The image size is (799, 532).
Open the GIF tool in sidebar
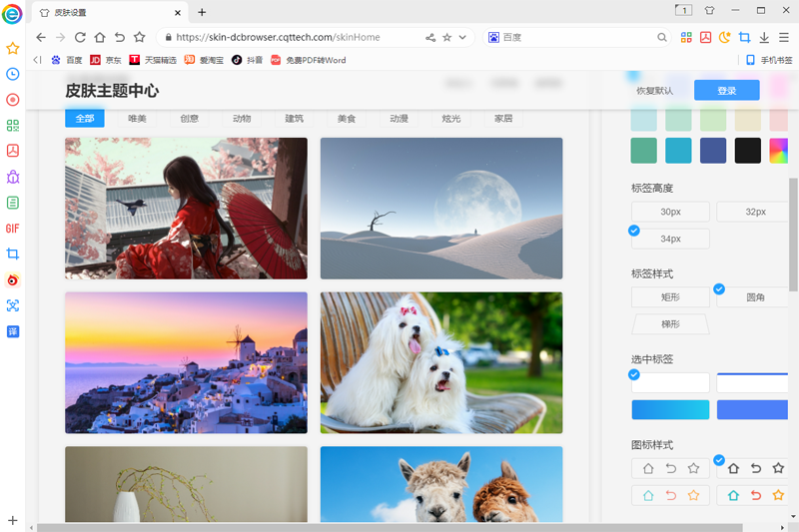click(x=12, y=229)
